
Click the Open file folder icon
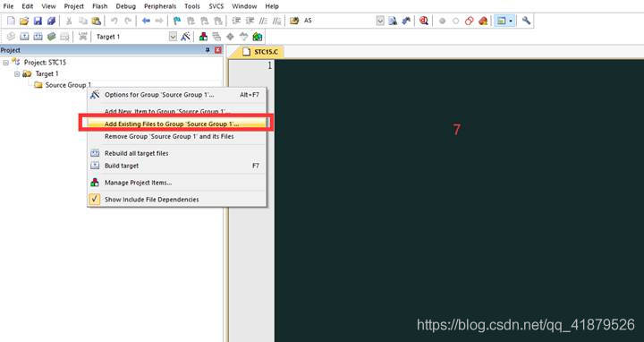(x=24, y=21)
